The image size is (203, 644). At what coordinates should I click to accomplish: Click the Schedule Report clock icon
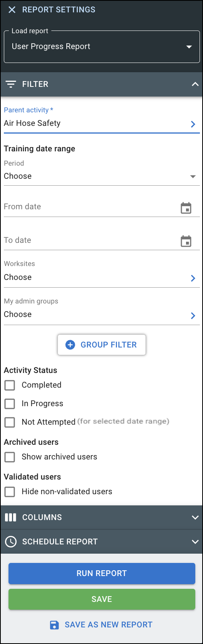(10, 542)
